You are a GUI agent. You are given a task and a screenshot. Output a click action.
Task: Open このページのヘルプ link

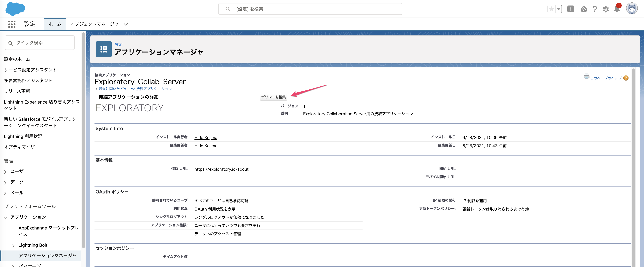click(x=606, y=78)
